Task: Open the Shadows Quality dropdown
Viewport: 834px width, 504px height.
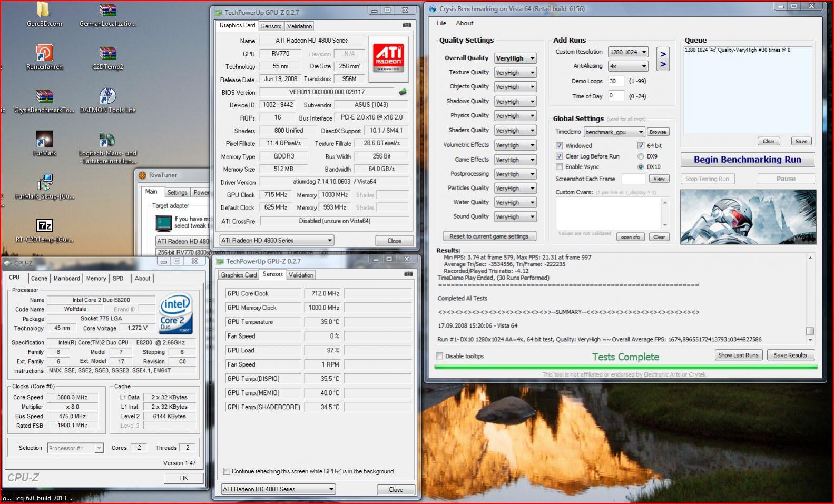Action: (x=515, y=102)
